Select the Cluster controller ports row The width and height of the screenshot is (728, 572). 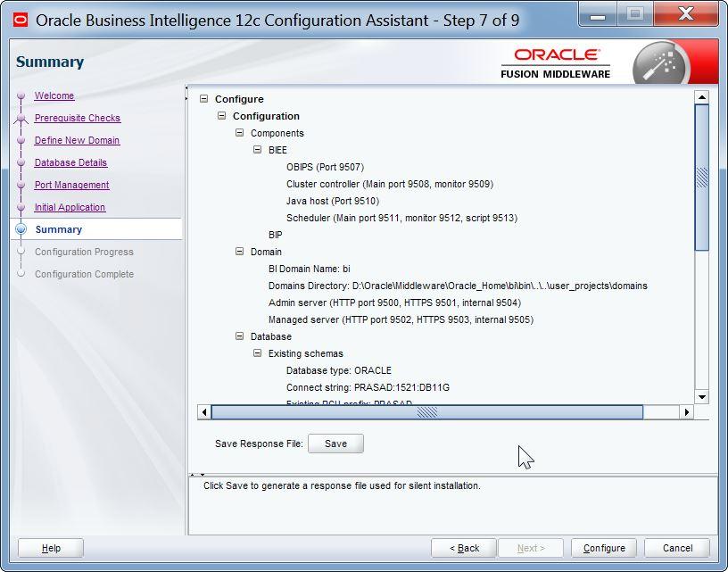[x=390, y=184]
